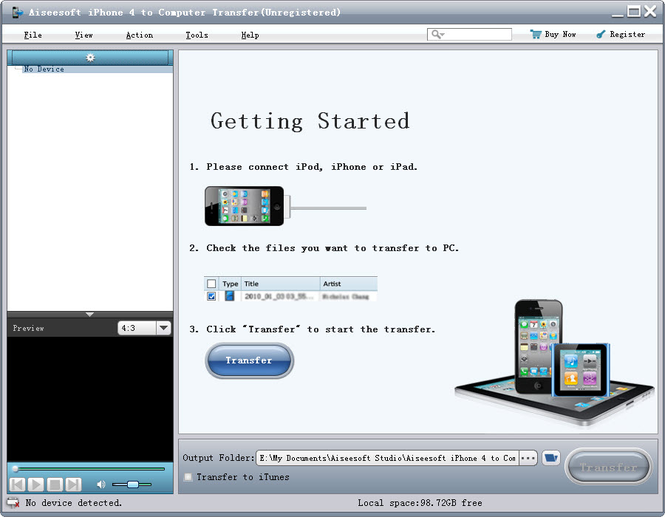Click 'Local space:98.72GB free' status text
Screen dimensions: 665x517
(x=420, y=503)
